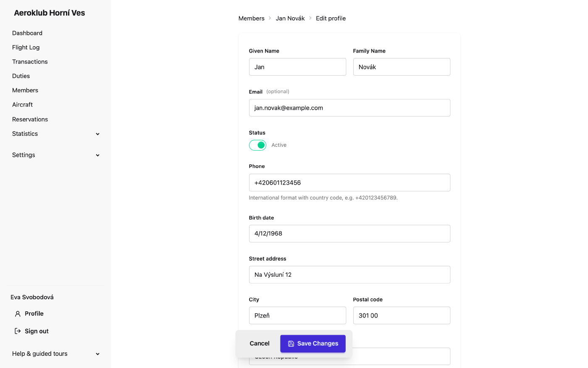Toggle the Active status switch off
The height and width of the screenshot is (368, 588).
(257, 145)
